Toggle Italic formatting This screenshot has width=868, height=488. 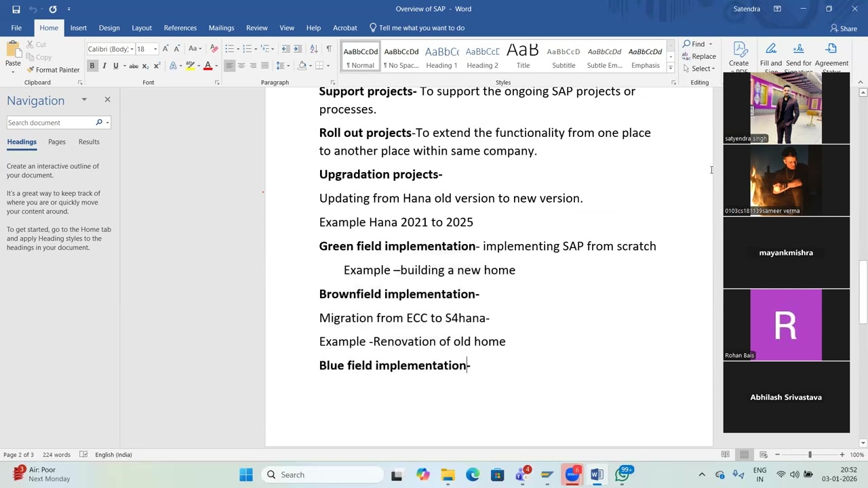pos(104,66)
